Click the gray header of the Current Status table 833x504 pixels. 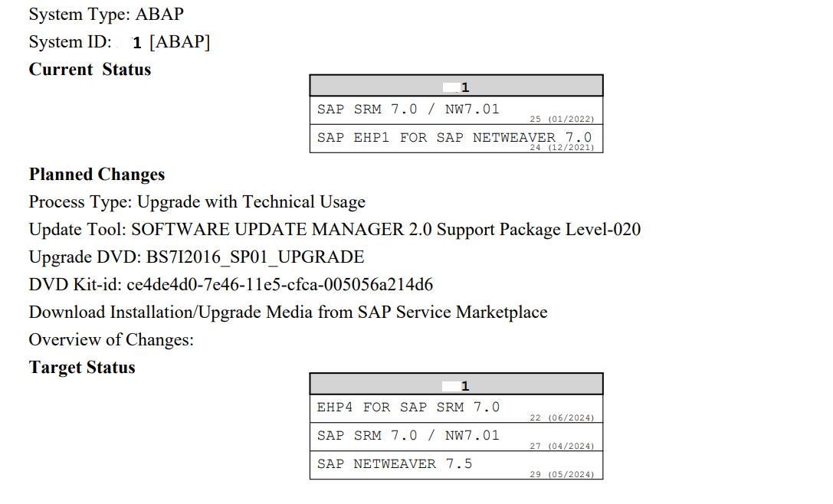pyautogui.click(x=456, y=86)
